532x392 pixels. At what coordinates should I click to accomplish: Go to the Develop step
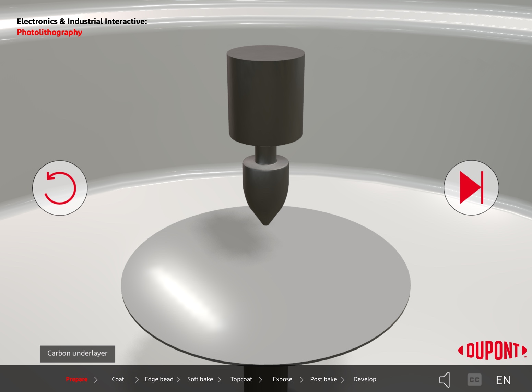coord(365,379)
